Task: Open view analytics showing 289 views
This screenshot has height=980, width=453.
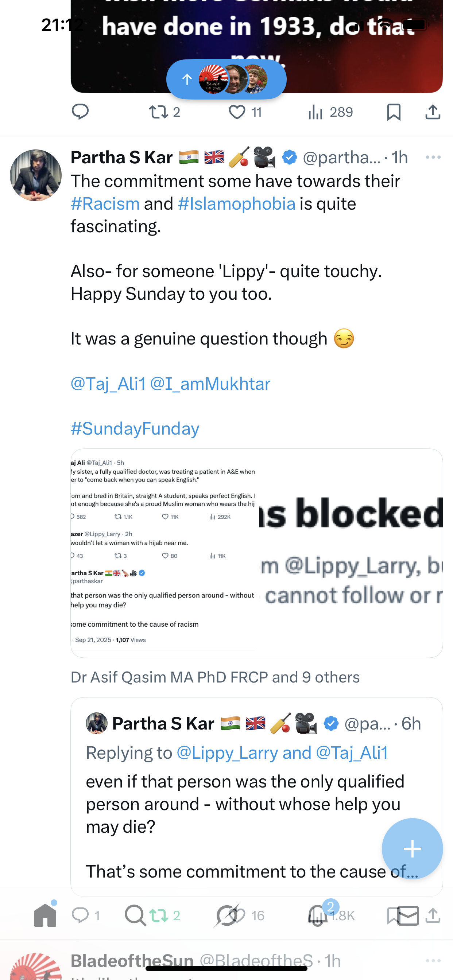Action: [330, 112]
